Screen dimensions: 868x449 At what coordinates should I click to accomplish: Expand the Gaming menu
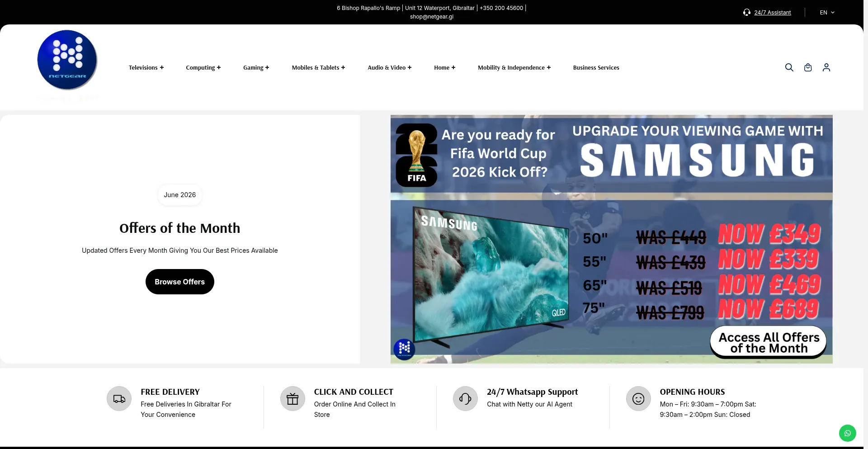click(256, 67)
